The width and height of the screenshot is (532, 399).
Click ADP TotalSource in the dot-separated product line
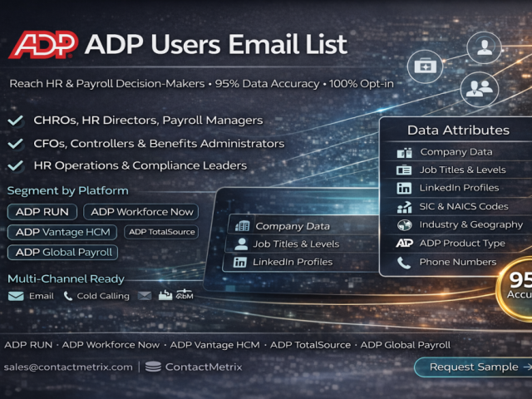pos(310,345)
